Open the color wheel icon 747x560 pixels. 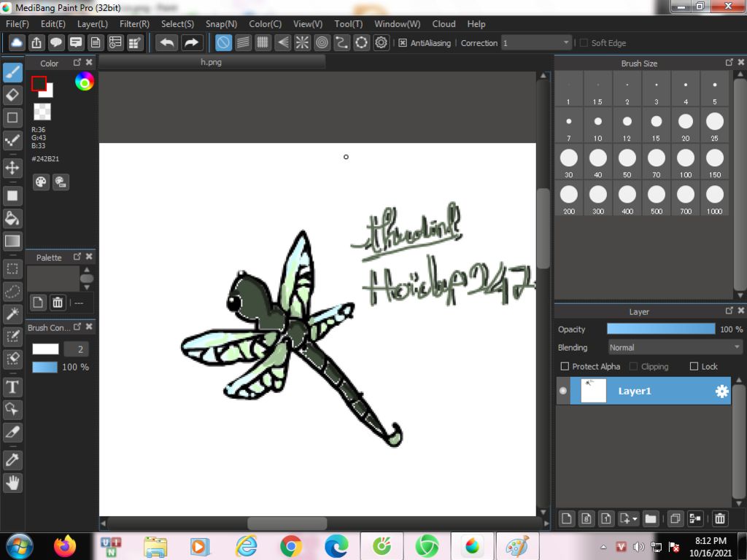[x=85, y=82]
